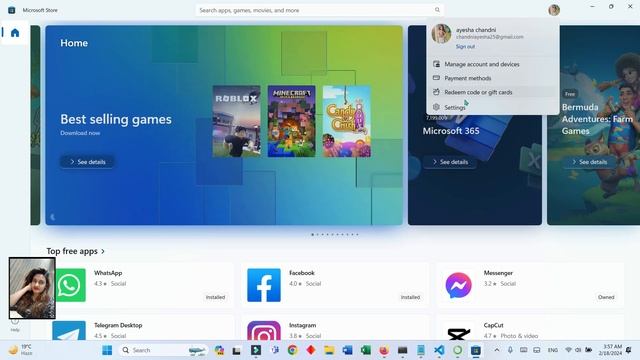
Task: Select Payment methods menu item
Action: tap(493, 78)
